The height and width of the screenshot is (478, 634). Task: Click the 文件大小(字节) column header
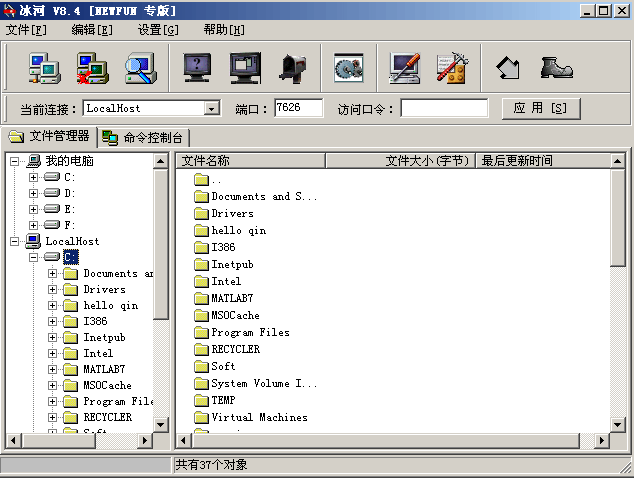400,161
